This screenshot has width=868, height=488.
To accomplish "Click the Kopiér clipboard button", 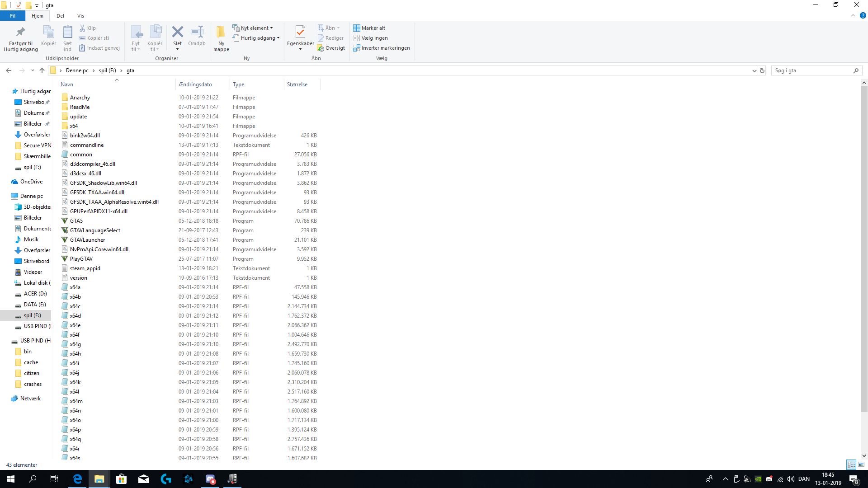I will tap(48, 36).
